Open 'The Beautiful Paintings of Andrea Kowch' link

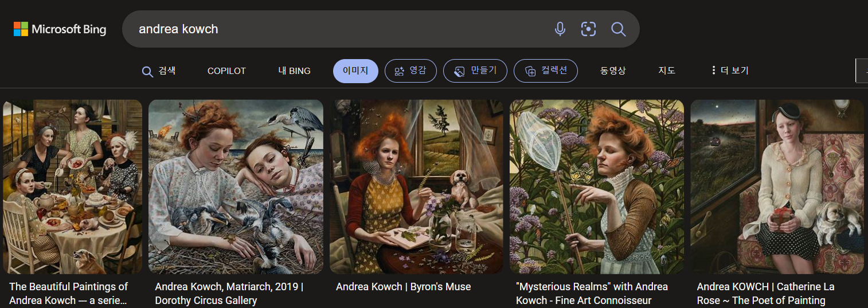pos(69,294)
